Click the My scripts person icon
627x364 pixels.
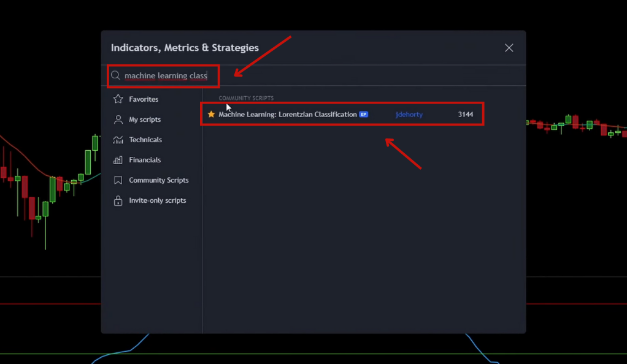(x=118, y=119)
